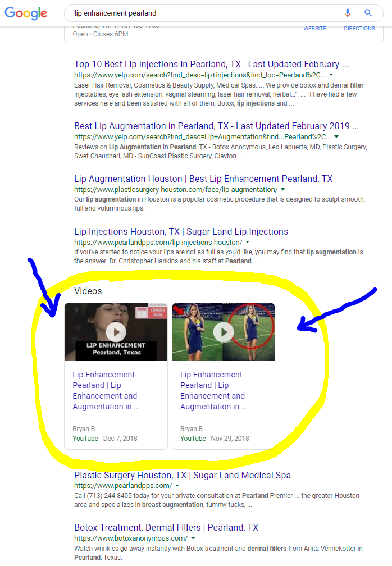Open 'Best Lip Augmentation in Pearland, TX' result

coord(217,126)
